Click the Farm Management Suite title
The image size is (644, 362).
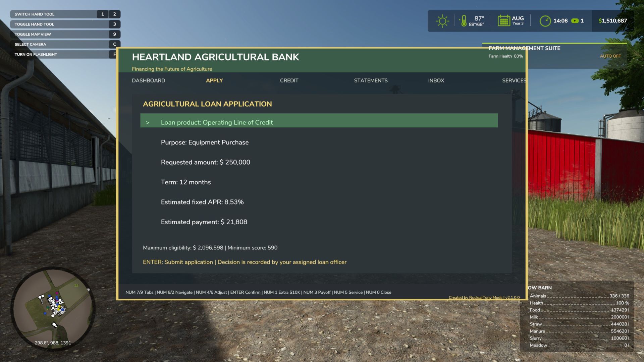coord(524,48)
